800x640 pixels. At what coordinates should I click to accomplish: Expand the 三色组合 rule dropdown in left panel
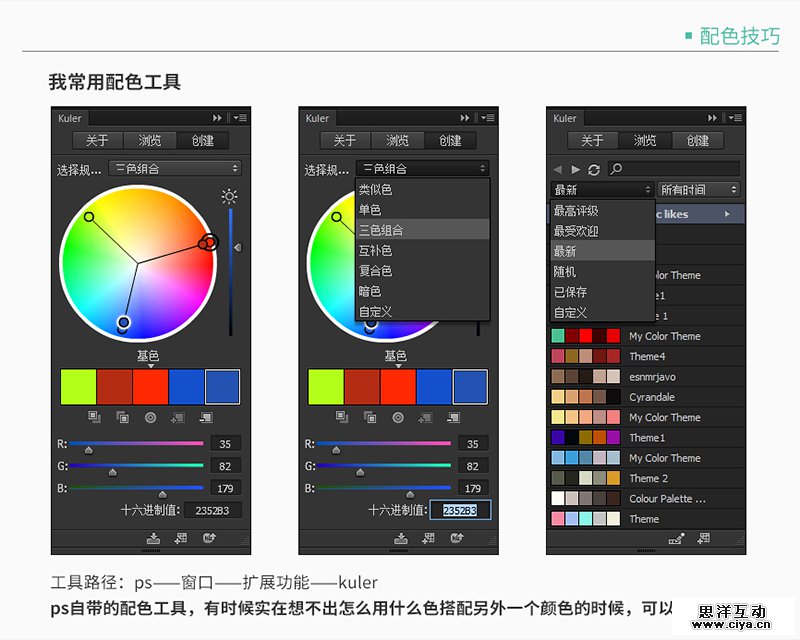pyautogui.click(x=175, y=169)
